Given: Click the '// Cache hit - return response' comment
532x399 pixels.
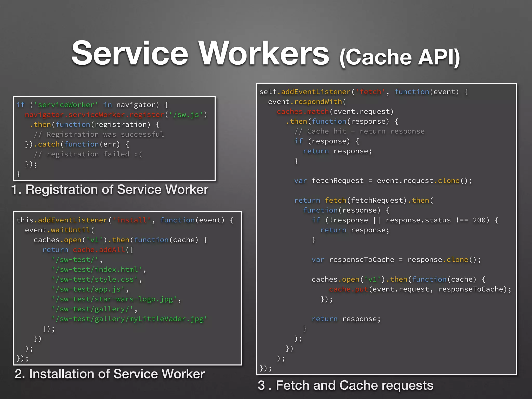Looking at the screenshot, I should pos(359,131).
